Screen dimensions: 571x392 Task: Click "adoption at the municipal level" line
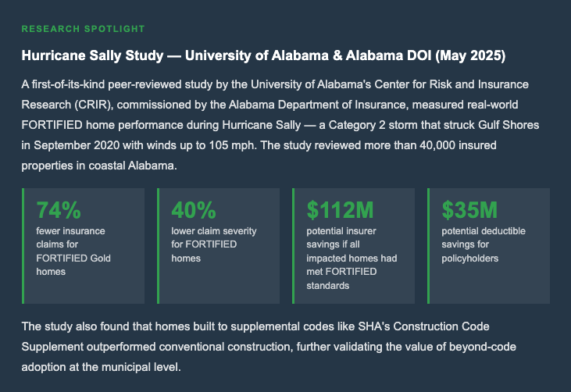click(x=101, y=365)
